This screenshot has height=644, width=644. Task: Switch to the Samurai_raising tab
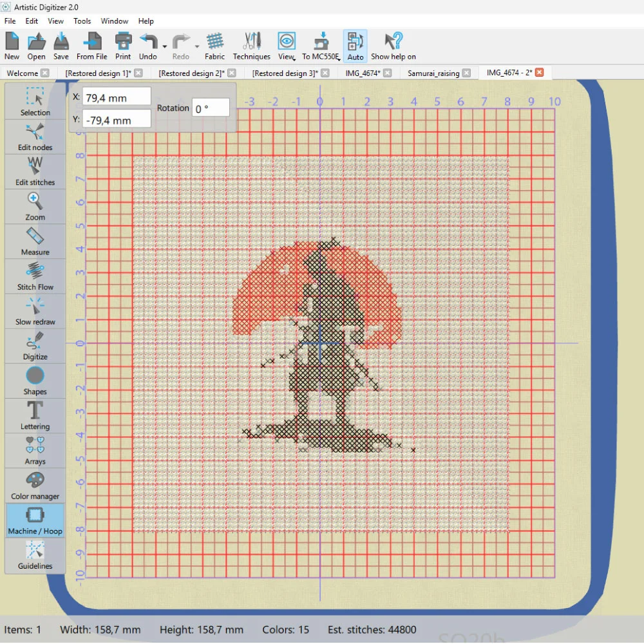coord(433,73)
